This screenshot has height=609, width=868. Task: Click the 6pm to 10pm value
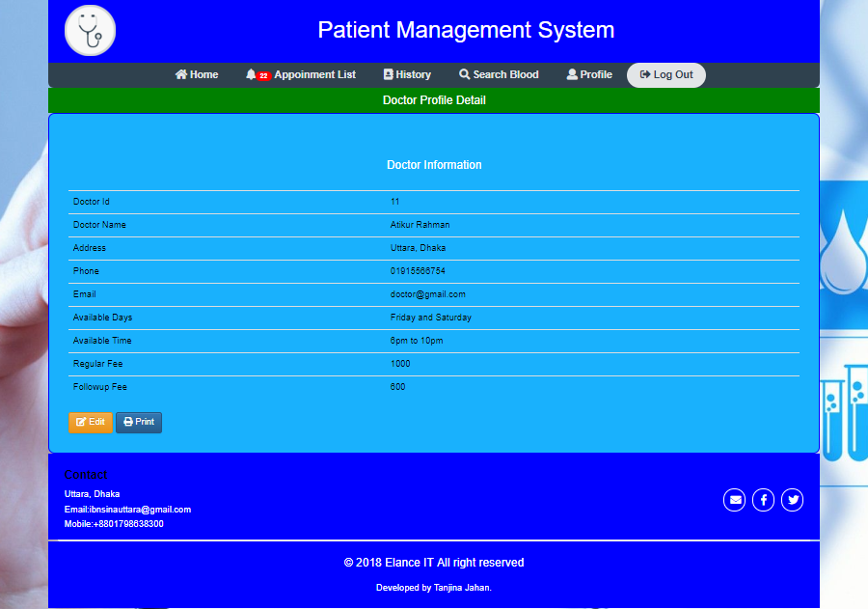(417, 341)
